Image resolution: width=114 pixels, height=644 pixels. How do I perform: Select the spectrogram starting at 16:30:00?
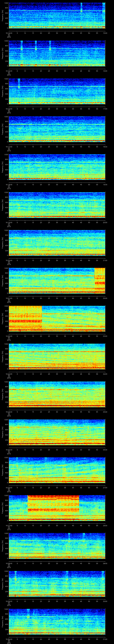coord(57,621)
